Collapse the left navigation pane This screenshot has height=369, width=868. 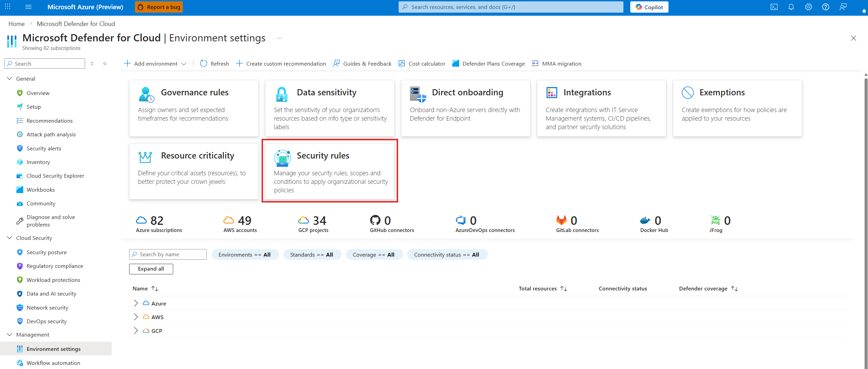tap(105, 64)
